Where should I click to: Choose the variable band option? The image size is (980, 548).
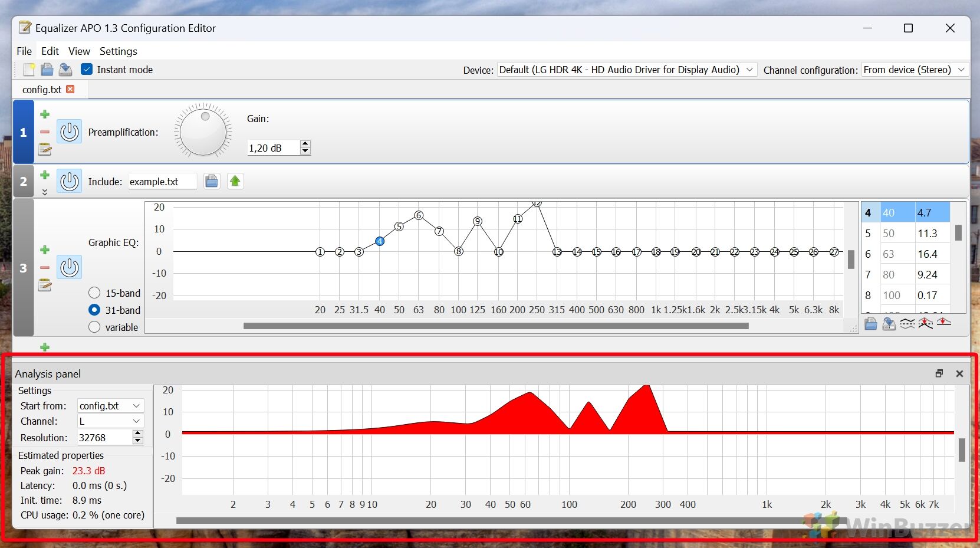pyautogui.click(x=94, y=327)
